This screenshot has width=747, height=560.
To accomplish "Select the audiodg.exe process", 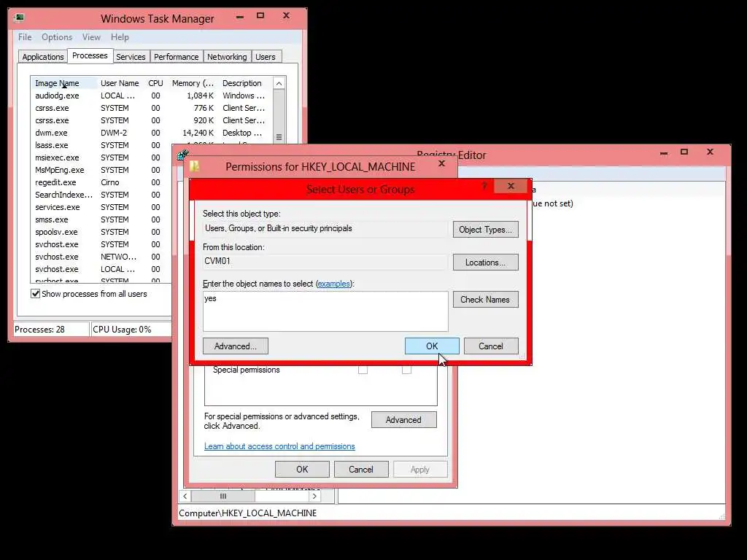I will click(x=57, y=96).
